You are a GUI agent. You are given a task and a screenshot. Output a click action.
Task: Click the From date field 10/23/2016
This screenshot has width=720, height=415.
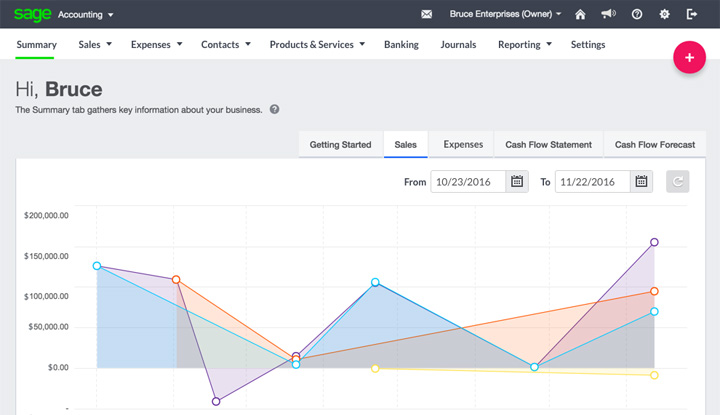pyautogui.click(x=468, y=182)
